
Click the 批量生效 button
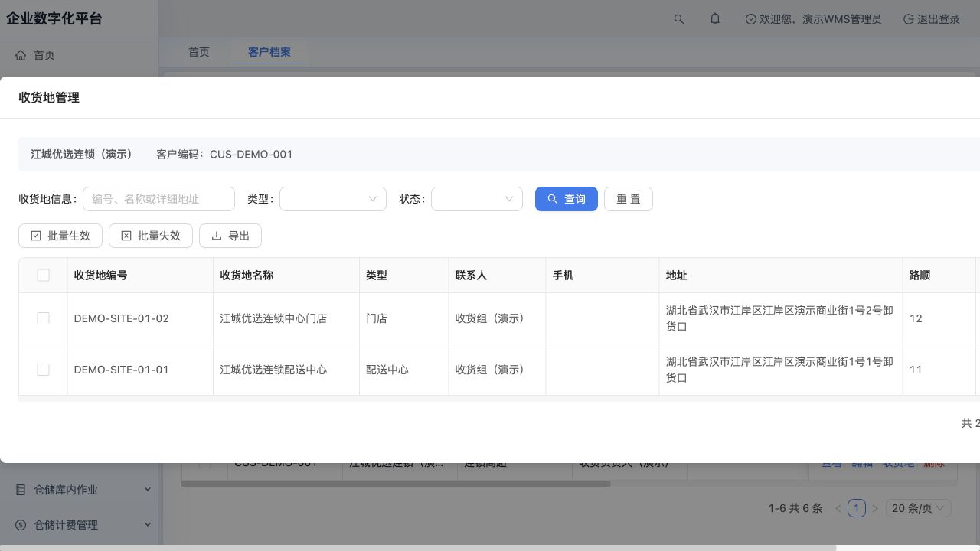[60, 236]
